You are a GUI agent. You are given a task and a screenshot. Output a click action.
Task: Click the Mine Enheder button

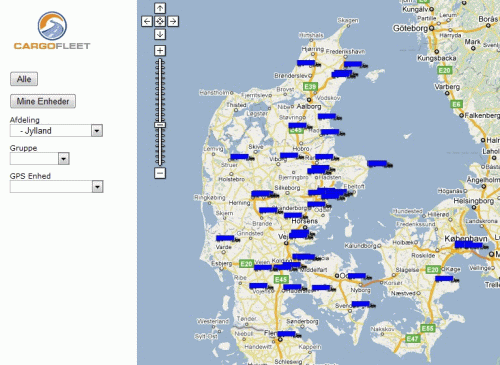click(x=43, y=101)
